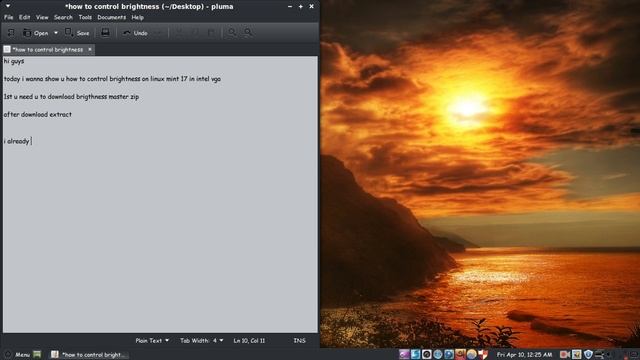This screenshot has height=360, width=640.
Task: Open the File menu
Action: coord(9,17)
